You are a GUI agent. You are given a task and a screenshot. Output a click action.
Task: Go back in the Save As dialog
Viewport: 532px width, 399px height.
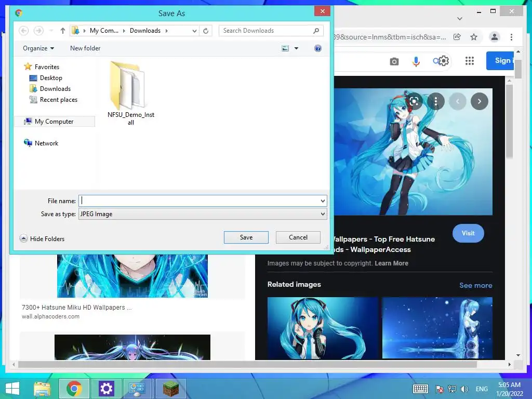click(24, 31)
